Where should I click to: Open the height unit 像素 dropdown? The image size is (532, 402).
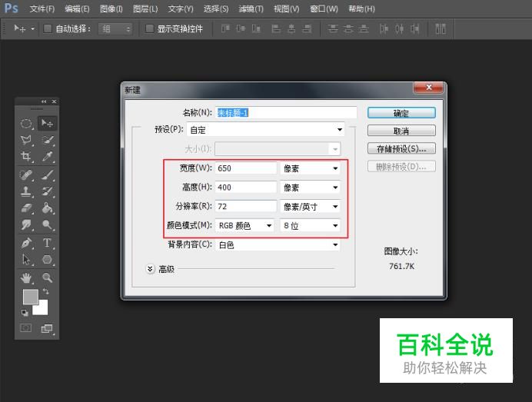point(310,188)
